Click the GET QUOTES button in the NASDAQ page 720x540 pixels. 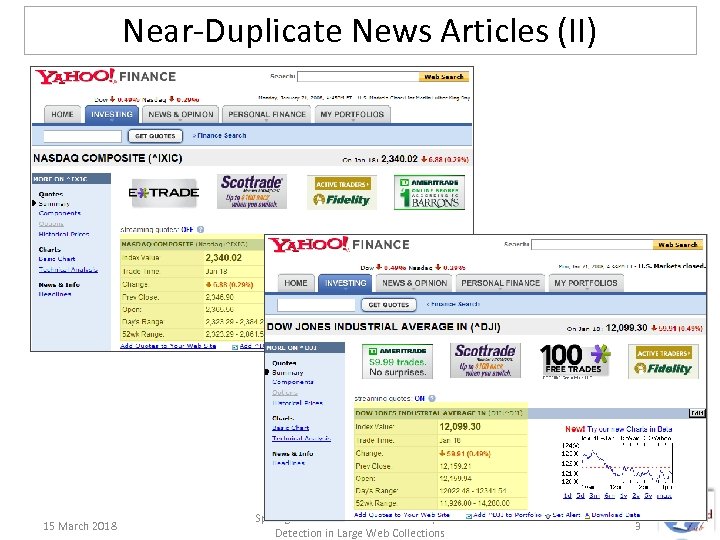pos(155,136)
